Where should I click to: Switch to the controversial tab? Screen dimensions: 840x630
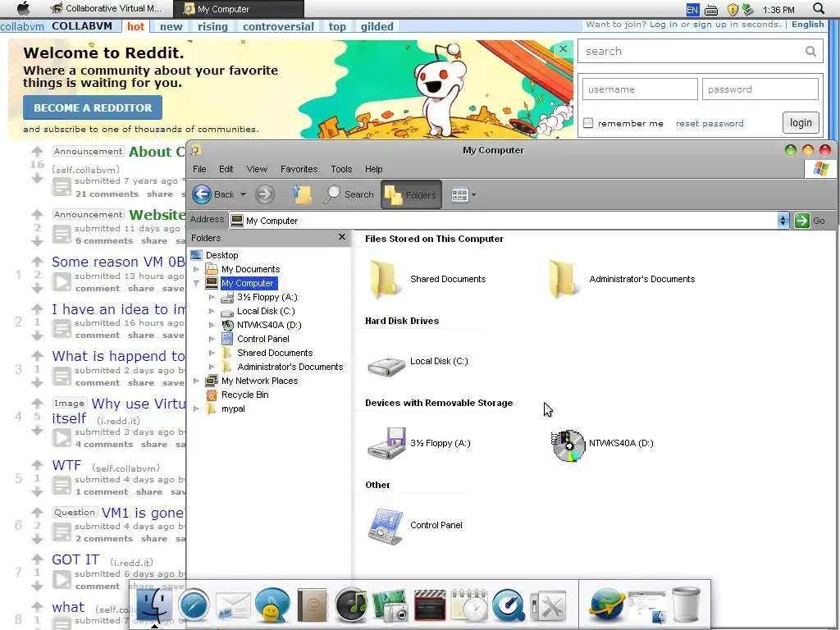click(x=278, y=26)
